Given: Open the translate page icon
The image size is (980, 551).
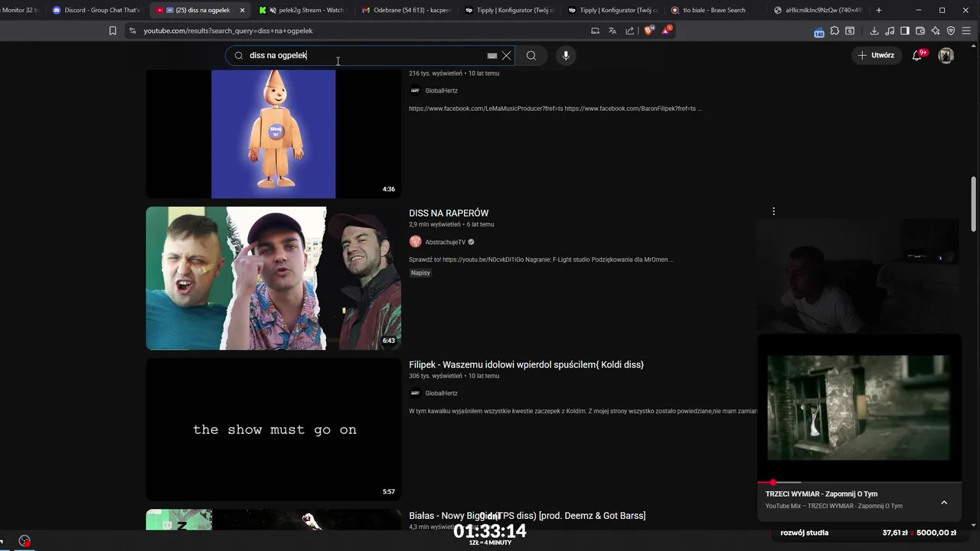Looking at the screenshot, I should 612,31.
